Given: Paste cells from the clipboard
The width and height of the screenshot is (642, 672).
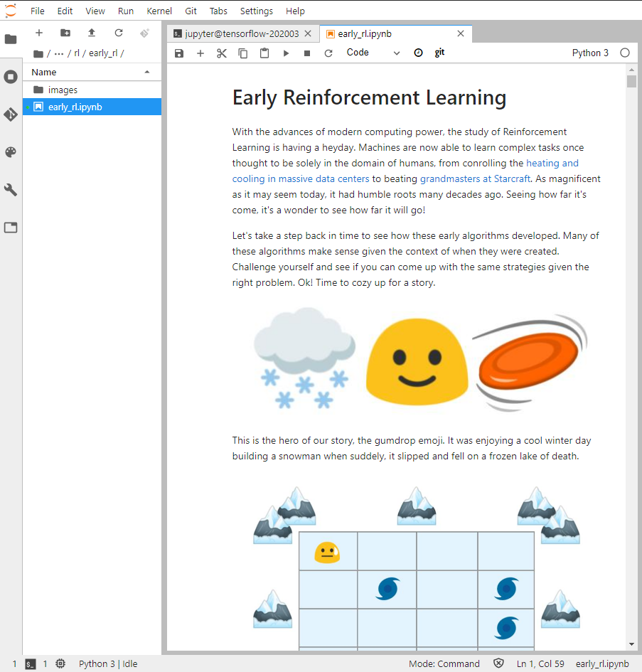Looking at the screenshot, I should tap(264, 53).
